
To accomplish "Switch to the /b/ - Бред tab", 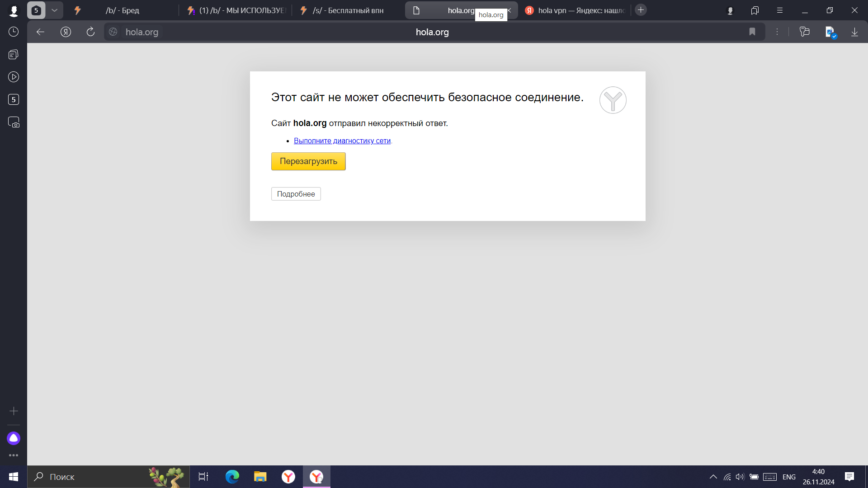I will click(x=122, y=10).
